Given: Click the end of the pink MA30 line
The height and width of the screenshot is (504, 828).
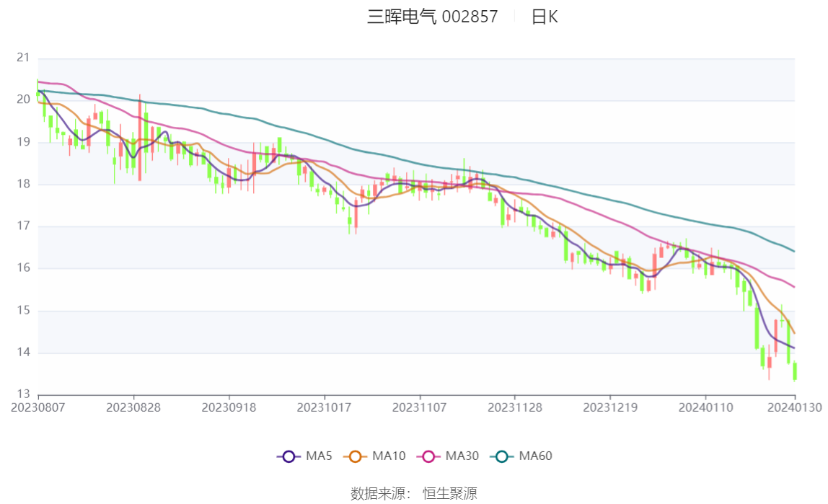Looking at the screenshot, I should point(794,287).
